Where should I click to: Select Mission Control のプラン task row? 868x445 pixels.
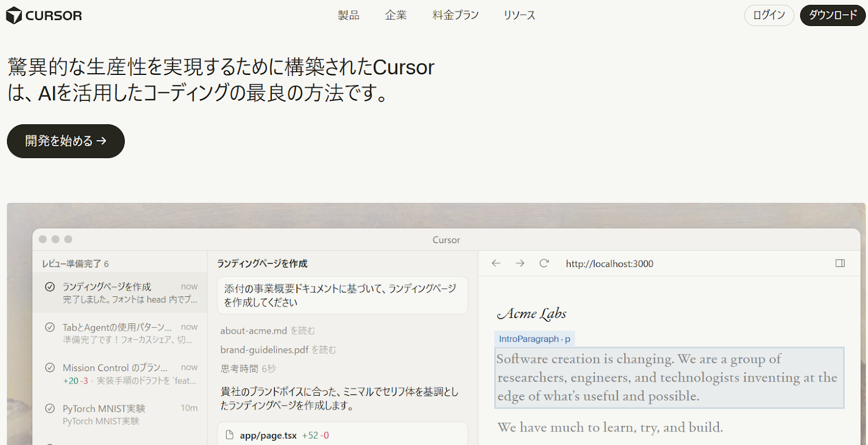click(x=120, y=373)
